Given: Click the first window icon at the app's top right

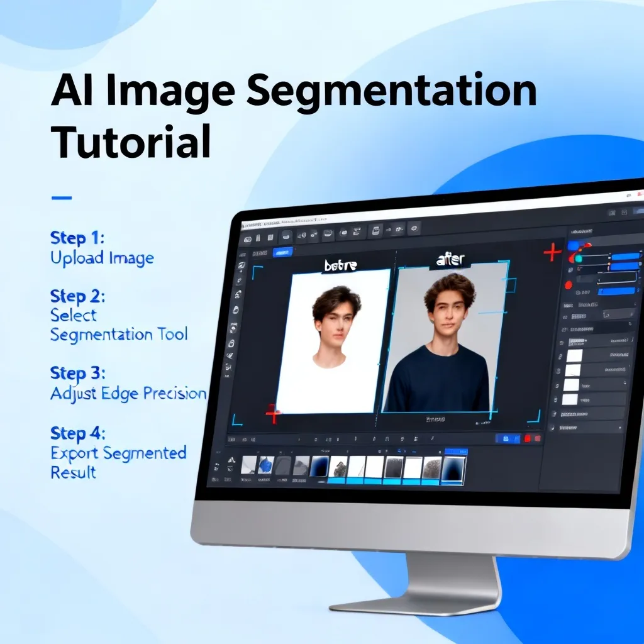Looking at the screenshot, I should (x=612, y=213).
